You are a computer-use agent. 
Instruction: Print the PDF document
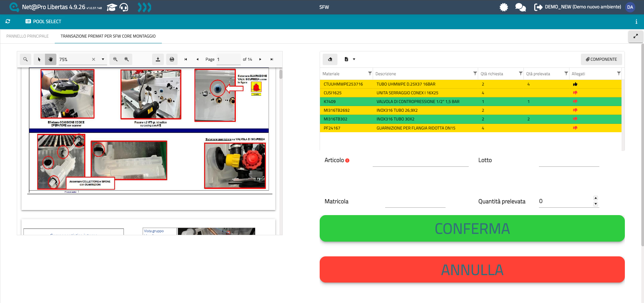[172, 59]
